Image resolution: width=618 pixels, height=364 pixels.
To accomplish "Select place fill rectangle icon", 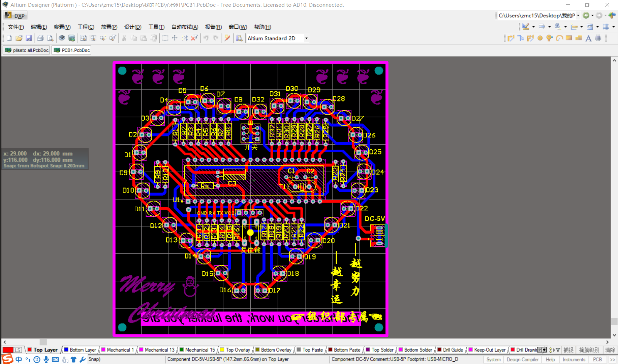I will tap(569, 38).
